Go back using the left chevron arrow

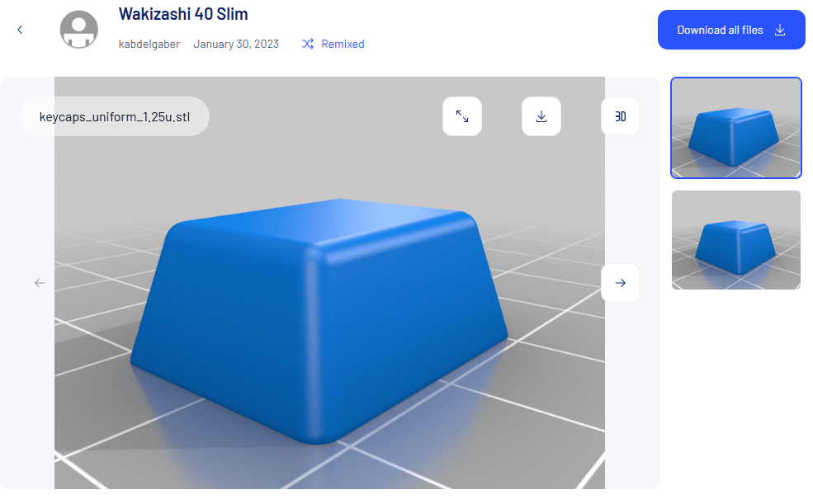click(20, 30)
